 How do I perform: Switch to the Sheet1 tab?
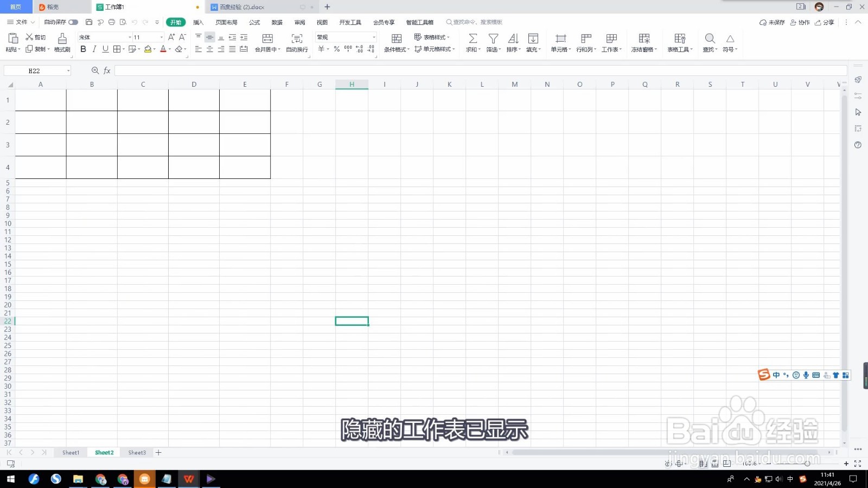coord(71,452)
